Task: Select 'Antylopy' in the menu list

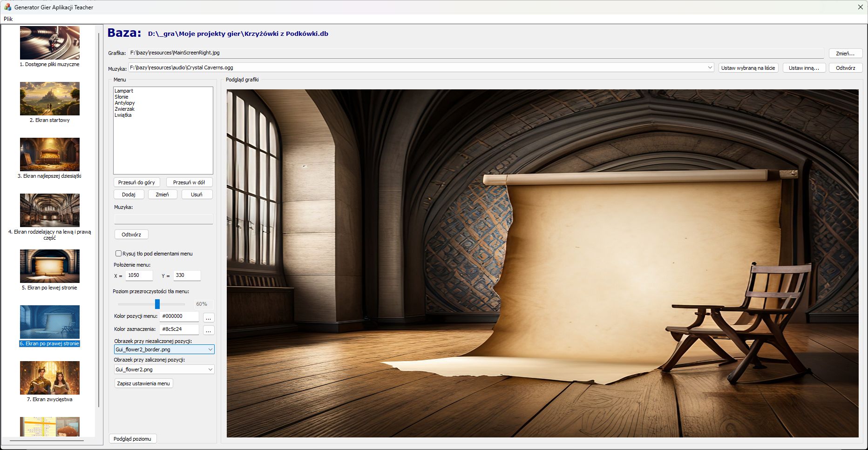Action: point(125,103)
